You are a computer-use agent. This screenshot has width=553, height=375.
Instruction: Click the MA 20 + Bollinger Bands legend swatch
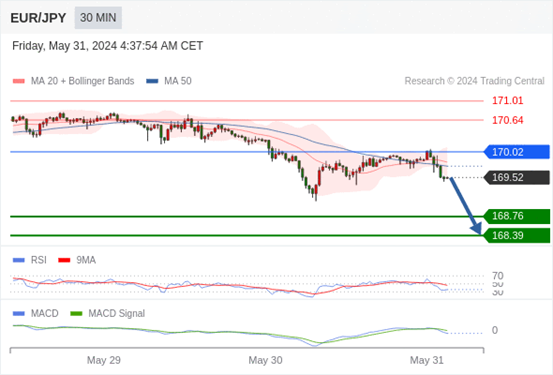(x=19, y=81)
